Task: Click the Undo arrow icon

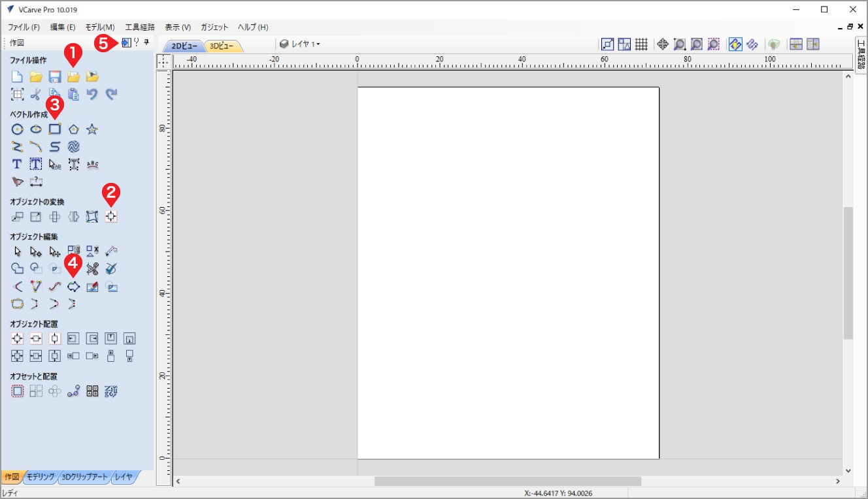Action: (92, 95)
